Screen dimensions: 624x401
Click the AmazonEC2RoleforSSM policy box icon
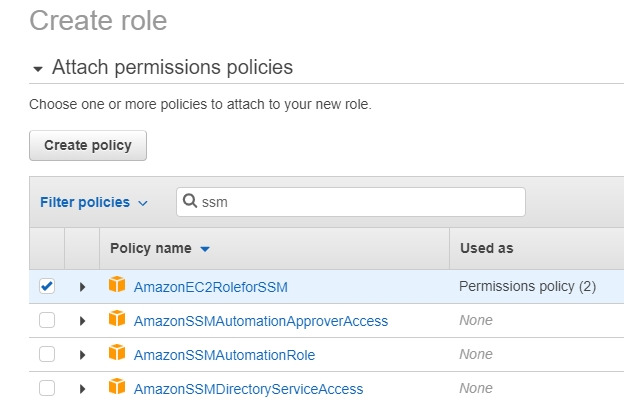pos(117,284)
